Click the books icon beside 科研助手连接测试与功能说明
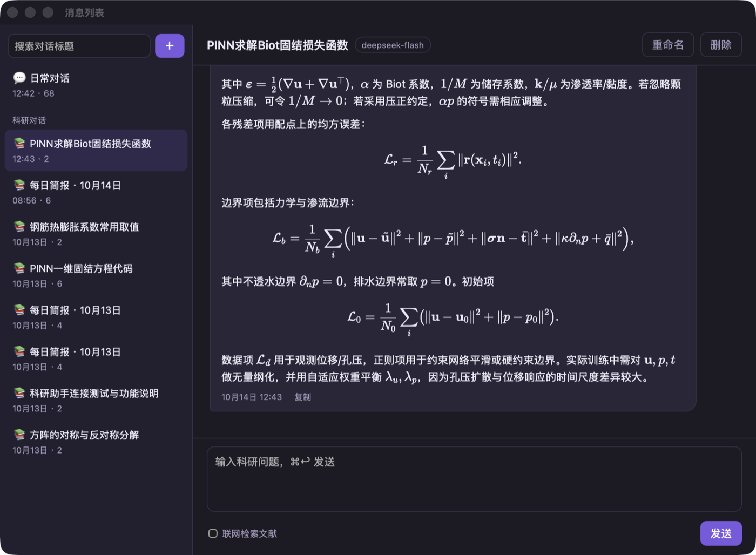 [x=19, y=393]
